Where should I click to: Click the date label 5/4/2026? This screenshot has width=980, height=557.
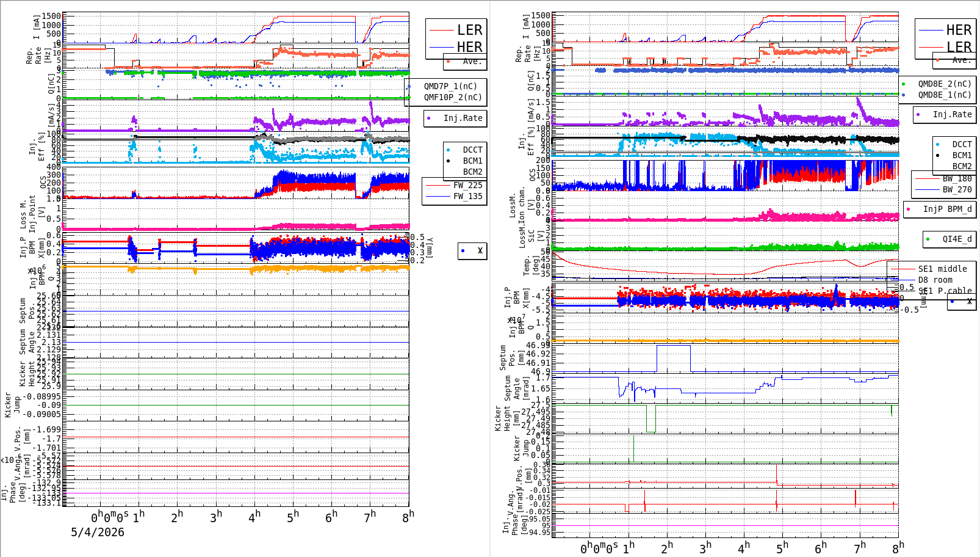pos(98,532)
